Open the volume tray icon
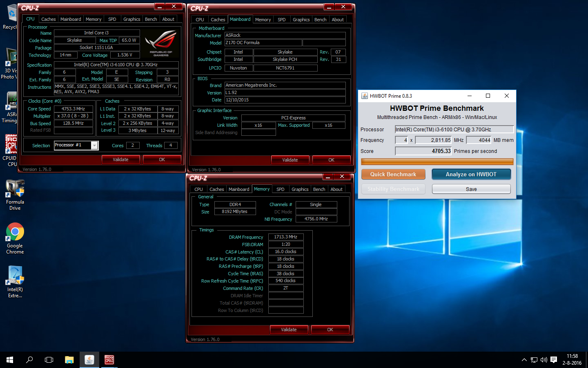The width and height of the screenshot is (588, 368). tap(544, 360)
